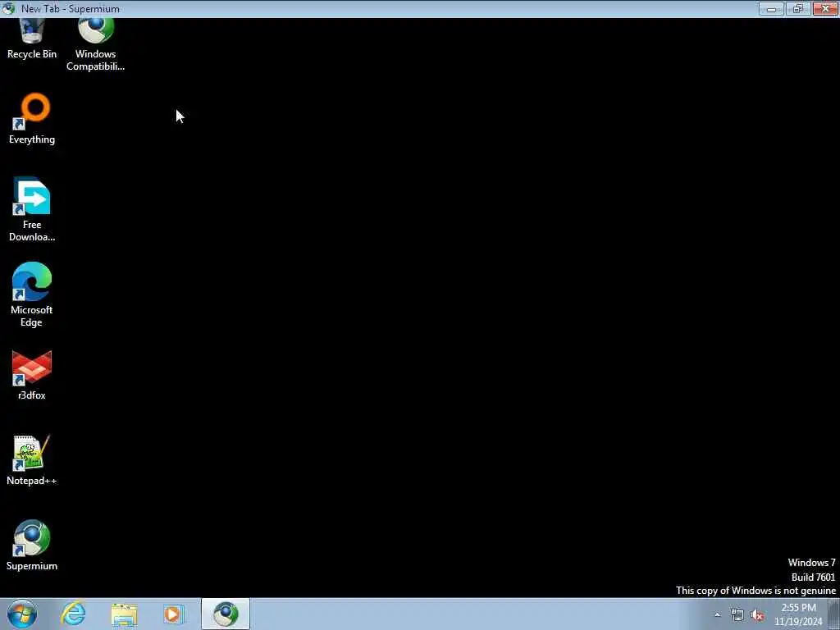Select the r3dfox browser shortcut
The image size is (840, 630).
pyautogui.click(x=32, y=375)
